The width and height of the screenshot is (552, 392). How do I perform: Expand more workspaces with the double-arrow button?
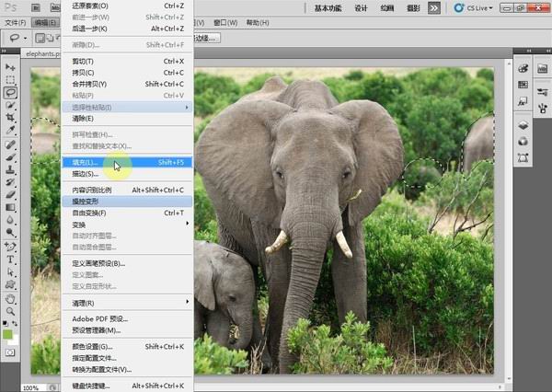click(434, 7)
